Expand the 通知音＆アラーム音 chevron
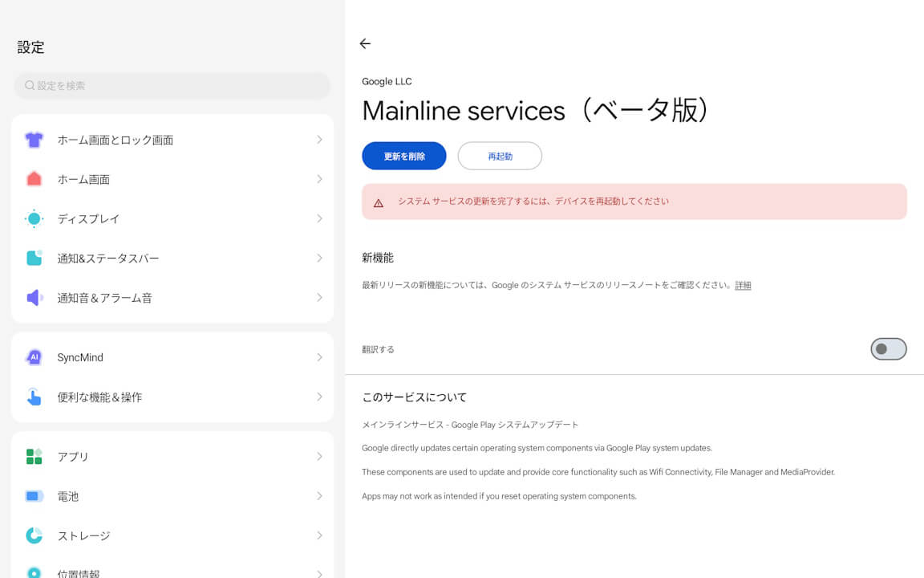The width and height of the screenshot is (924, 578). (319, 297)
